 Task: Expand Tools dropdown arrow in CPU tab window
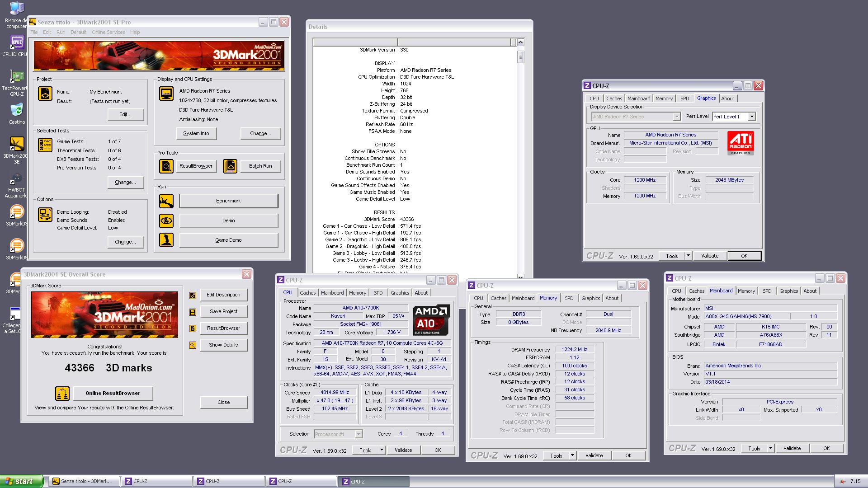pos(382,450)
